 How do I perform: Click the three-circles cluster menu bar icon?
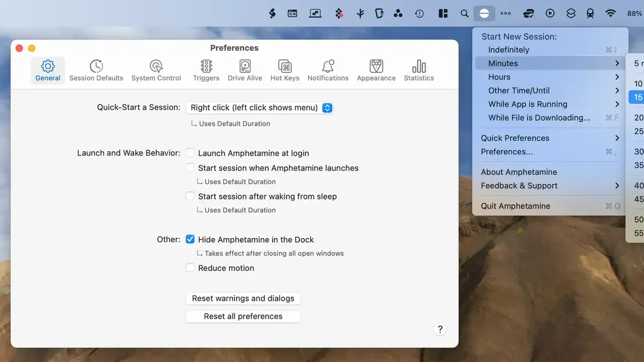pyautogui.click(x=398, y=13)
